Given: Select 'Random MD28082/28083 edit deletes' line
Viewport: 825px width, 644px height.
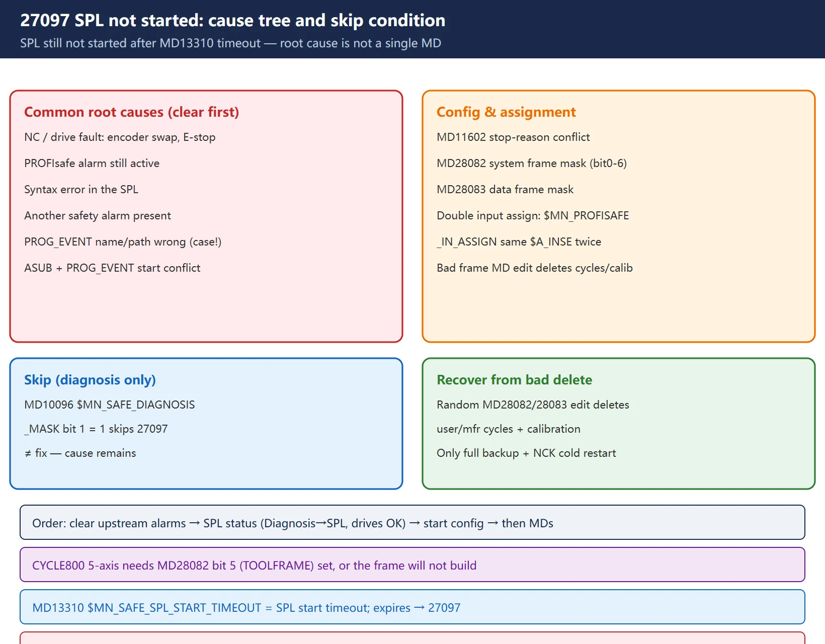Looking at the screenshot, I should [x=533, y=405].
